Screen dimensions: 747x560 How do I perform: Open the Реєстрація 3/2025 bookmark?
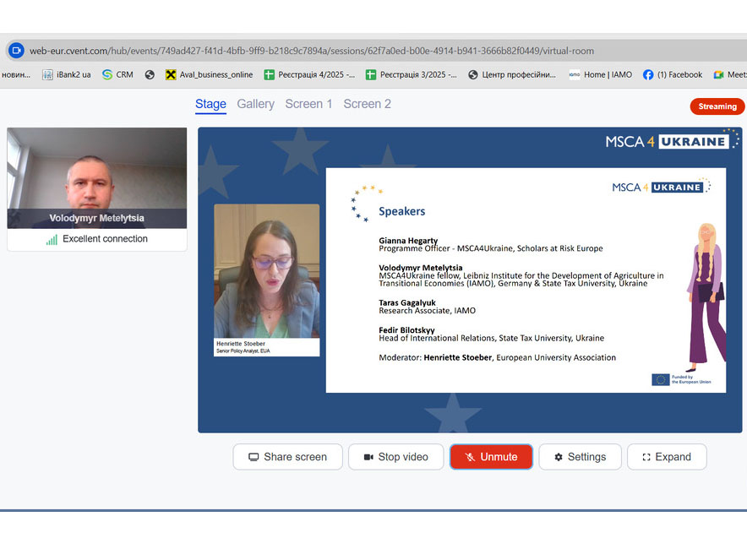pyautogui.click(x=412, y=74)
